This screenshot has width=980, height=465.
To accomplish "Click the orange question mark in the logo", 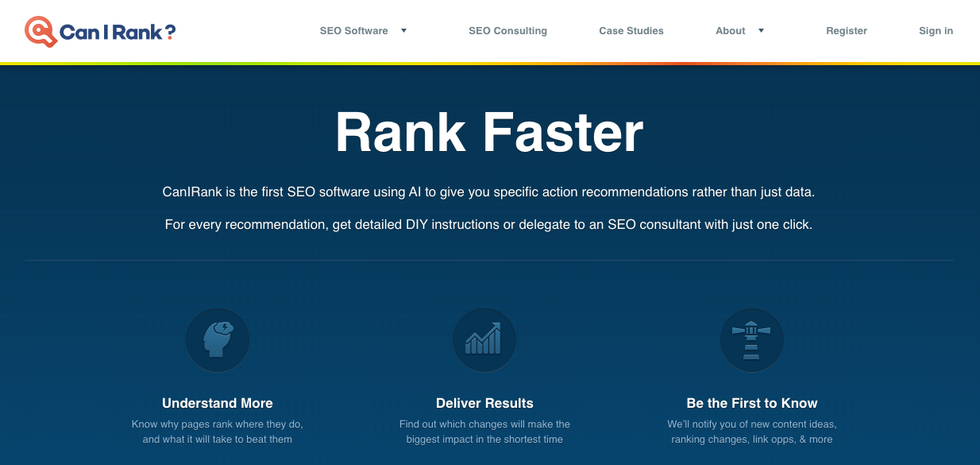I will (x=171, y=33).
